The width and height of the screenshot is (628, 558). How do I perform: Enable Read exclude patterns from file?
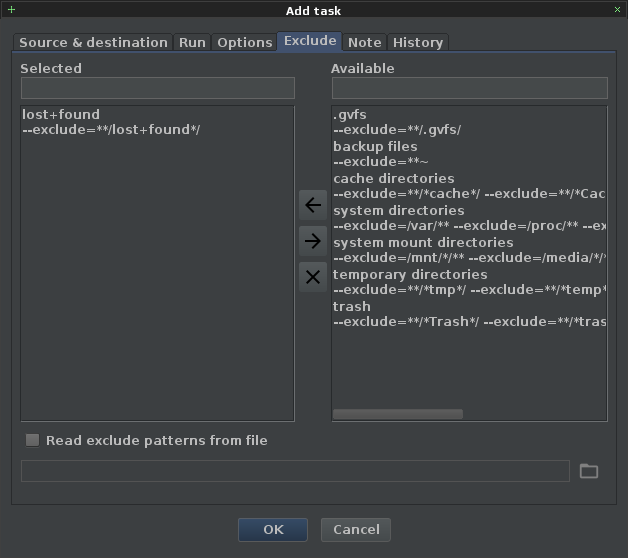tap(32, 440)
